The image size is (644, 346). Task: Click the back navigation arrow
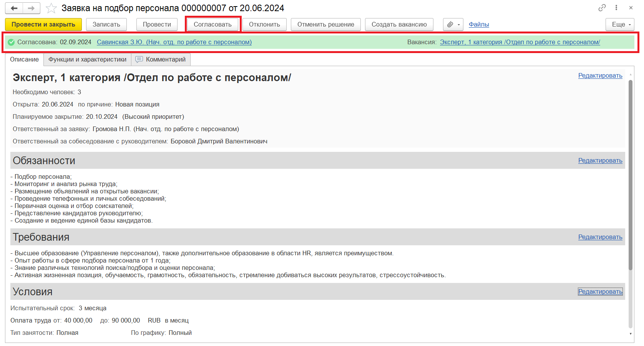point(14,8)
